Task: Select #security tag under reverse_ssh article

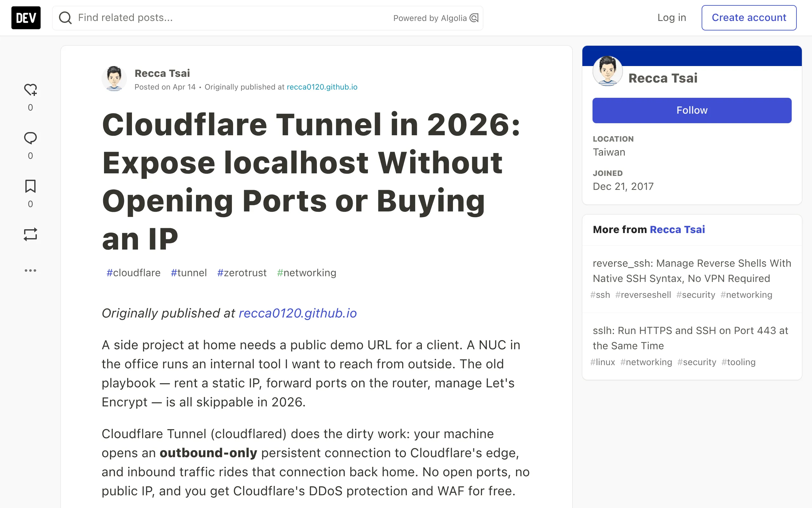Action: pos(696,295)
